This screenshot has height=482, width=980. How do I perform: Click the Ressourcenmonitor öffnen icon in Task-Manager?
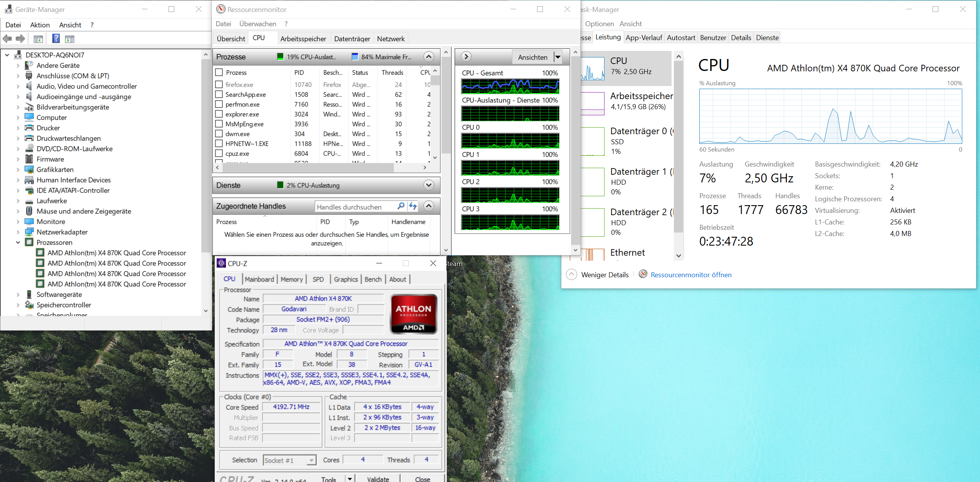643,274
